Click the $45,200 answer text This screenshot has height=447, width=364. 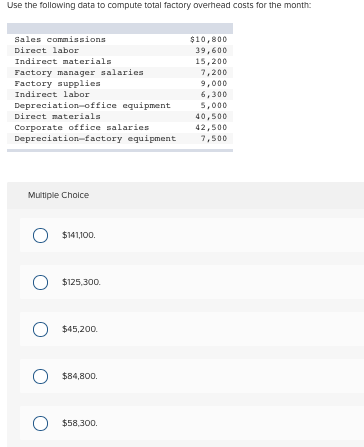pos(80,329)
